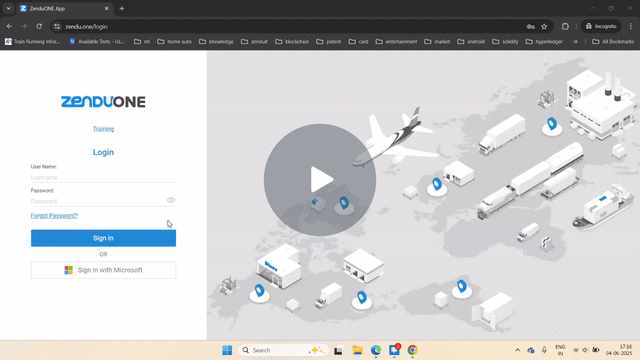The height and width of the screenshot is (360, 640).
Task: Open clock and date panel
Action: (x=619, y=350)
